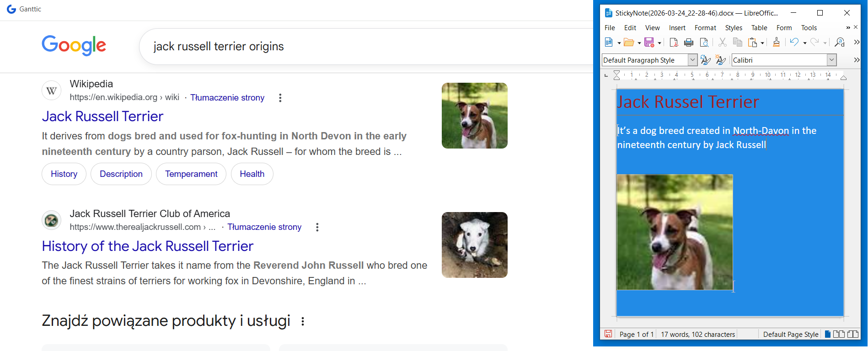Click New Style from Selection icon

pyautogui.click(x=720, y=60)
